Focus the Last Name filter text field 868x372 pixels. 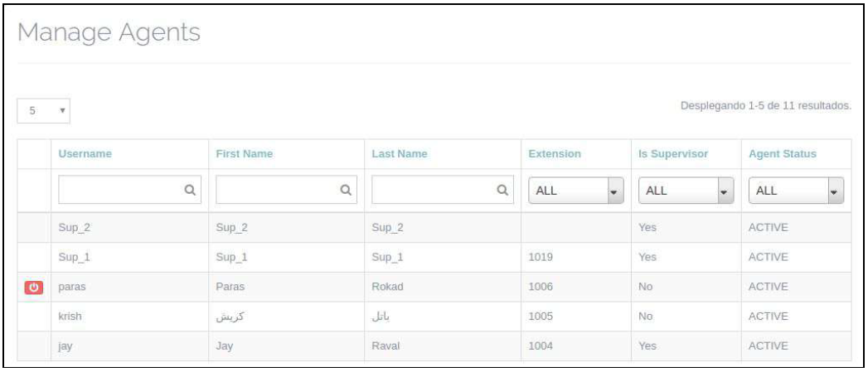click(x=433, y=191)
